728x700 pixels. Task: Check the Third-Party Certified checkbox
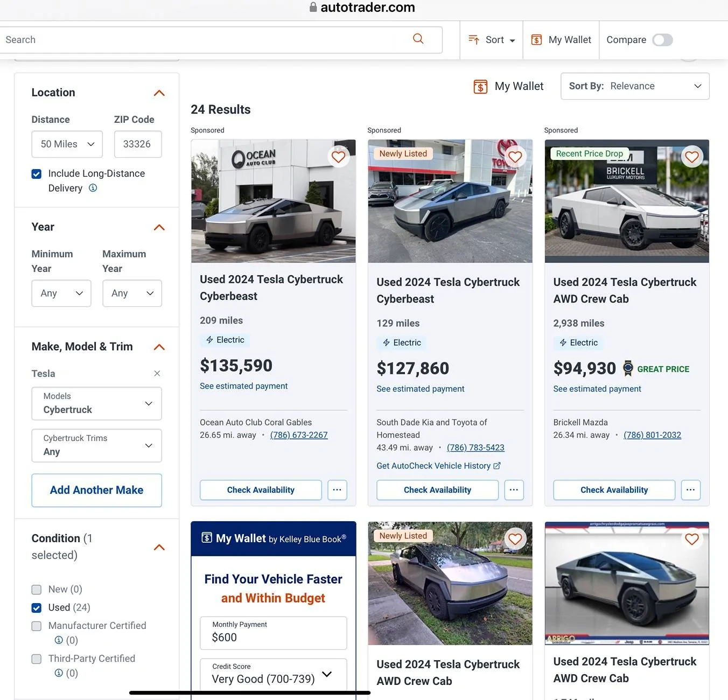coord(37,659)
